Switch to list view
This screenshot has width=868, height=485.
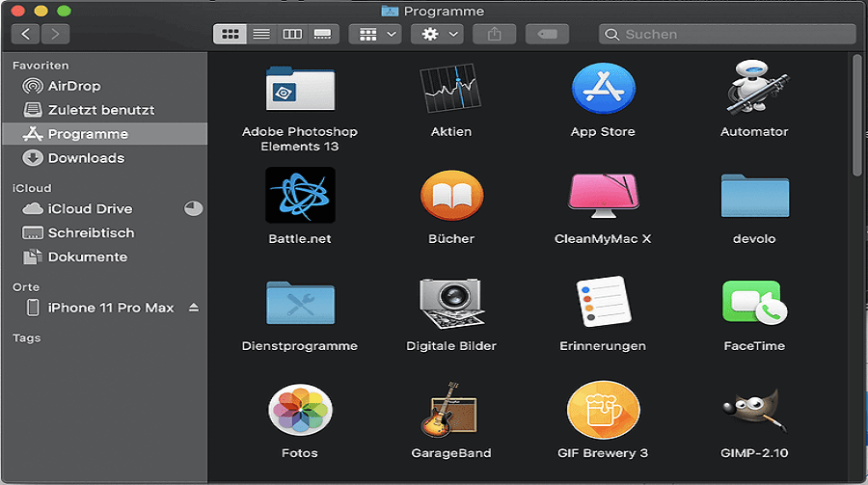(x=261, y=34)
